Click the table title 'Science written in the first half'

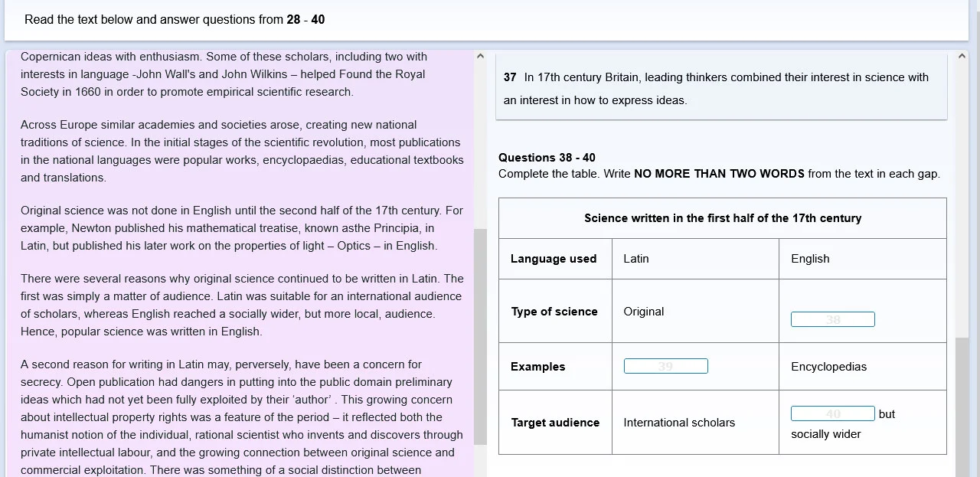click(723, 218)
